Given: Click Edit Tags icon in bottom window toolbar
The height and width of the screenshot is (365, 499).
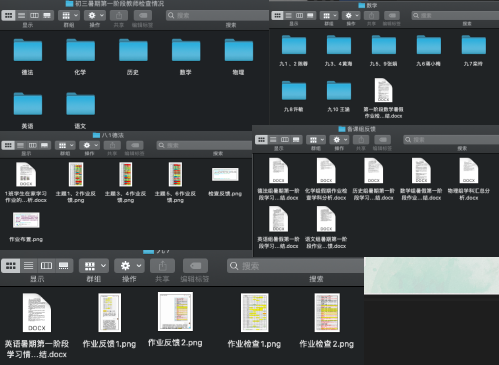Looking at the screenshot, I should [195, 266].
